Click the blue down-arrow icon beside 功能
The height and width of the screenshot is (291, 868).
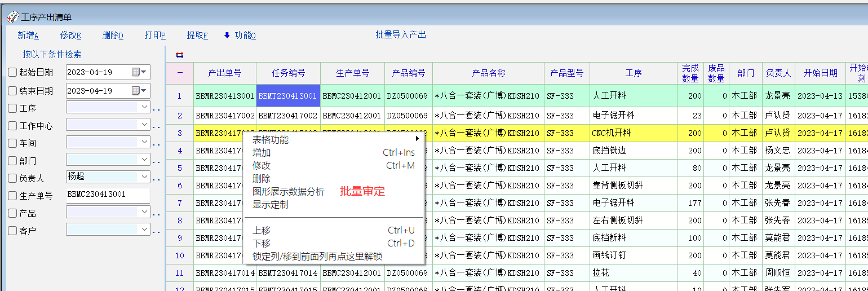[x=227, y=35]
